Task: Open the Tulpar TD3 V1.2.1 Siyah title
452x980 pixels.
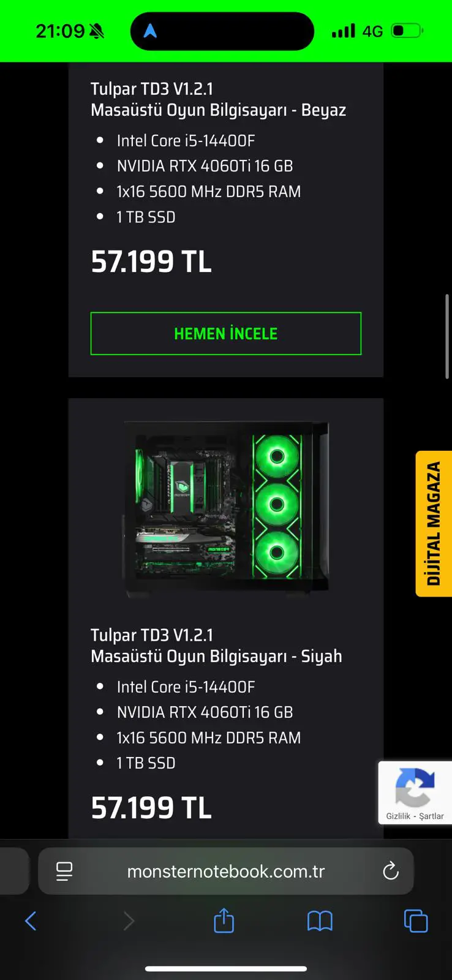Action: coord(216,646)
